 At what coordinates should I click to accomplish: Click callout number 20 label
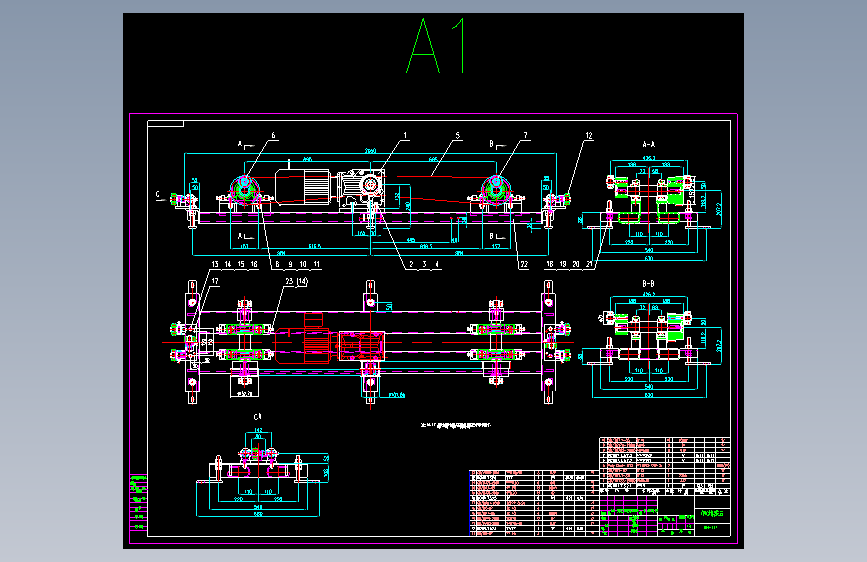click(x=576, y=264)
